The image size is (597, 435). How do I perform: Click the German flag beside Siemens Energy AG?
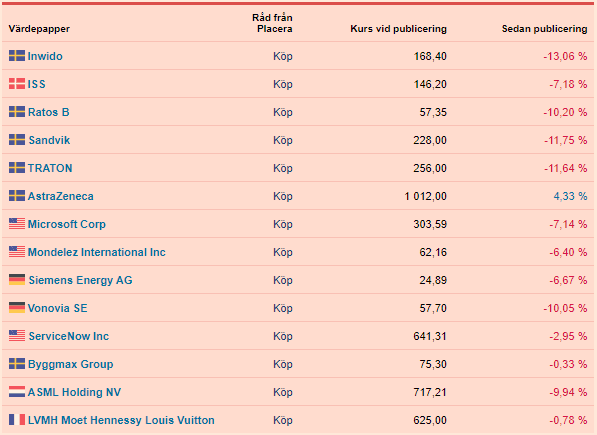point(17,280)
